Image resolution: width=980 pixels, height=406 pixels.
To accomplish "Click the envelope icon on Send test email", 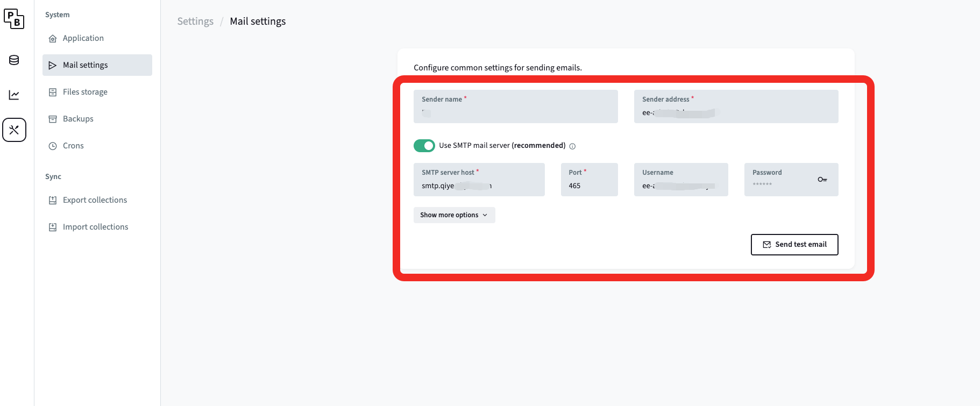I will 766,245.
